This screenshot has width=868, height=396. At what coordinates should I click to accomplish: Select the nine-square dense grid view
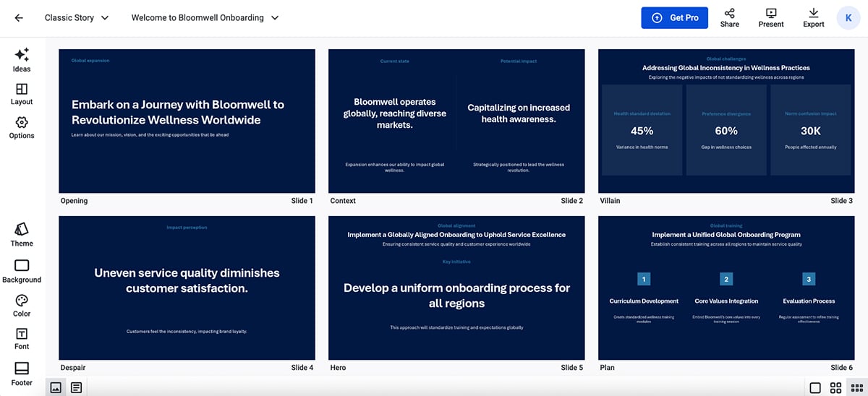pos(856,388)
